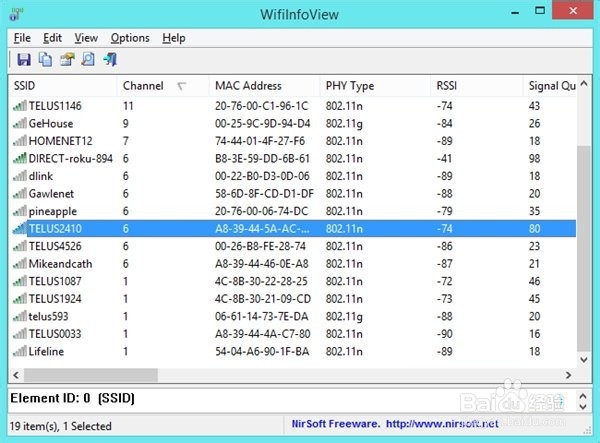Screen dimensions: 600x443
Task: Click the vertical scrollbar up arrow of the list
Action: click(584, 83)
